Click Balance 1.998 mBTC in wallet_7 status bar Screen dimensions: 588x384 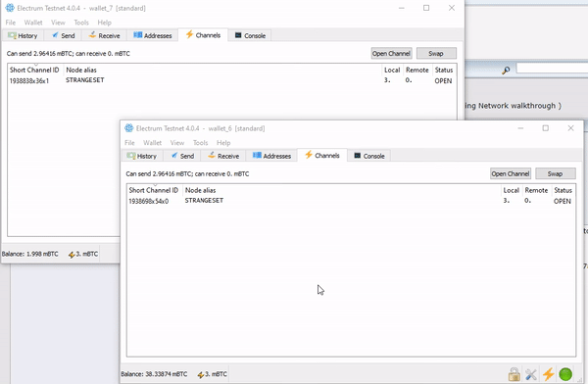pyautogui.click(x=30, y=254)
